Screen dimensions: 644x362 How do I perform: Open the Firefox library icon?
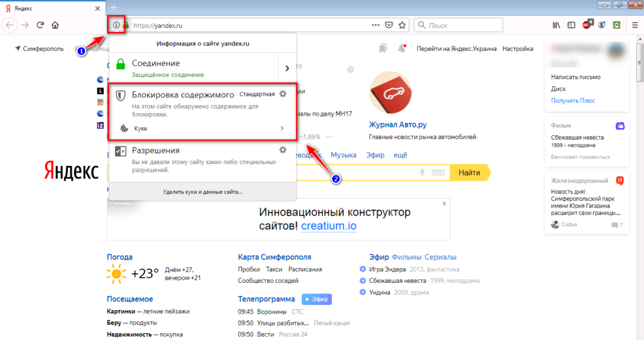(x=556, y=25)
